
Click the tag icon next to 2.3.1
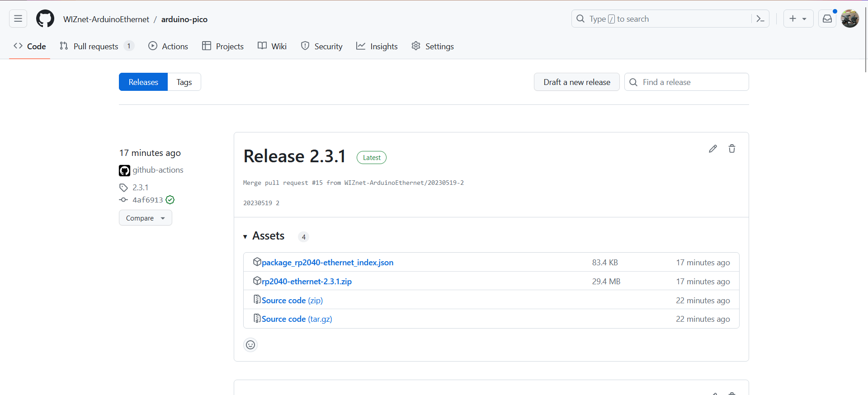(x=123, y=188)
